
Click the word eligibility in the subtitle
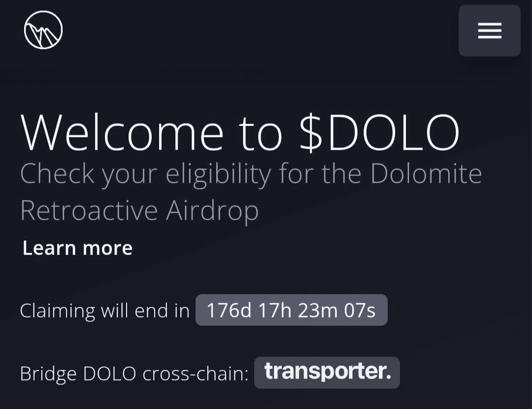click(218, 174)
